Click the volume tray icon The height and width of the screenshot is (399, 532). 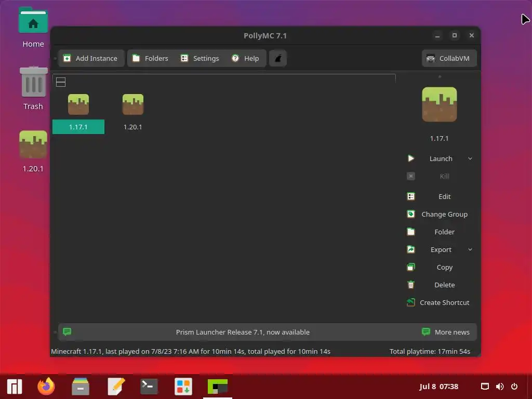point(499,387)
